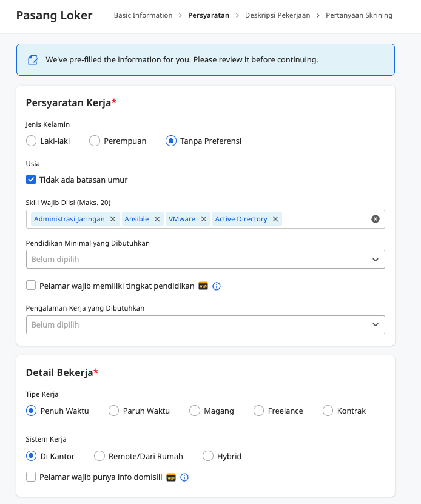Remove the Active Directory skill tag
This screenshot has width=421, height=504.
[x=275, y=219]
